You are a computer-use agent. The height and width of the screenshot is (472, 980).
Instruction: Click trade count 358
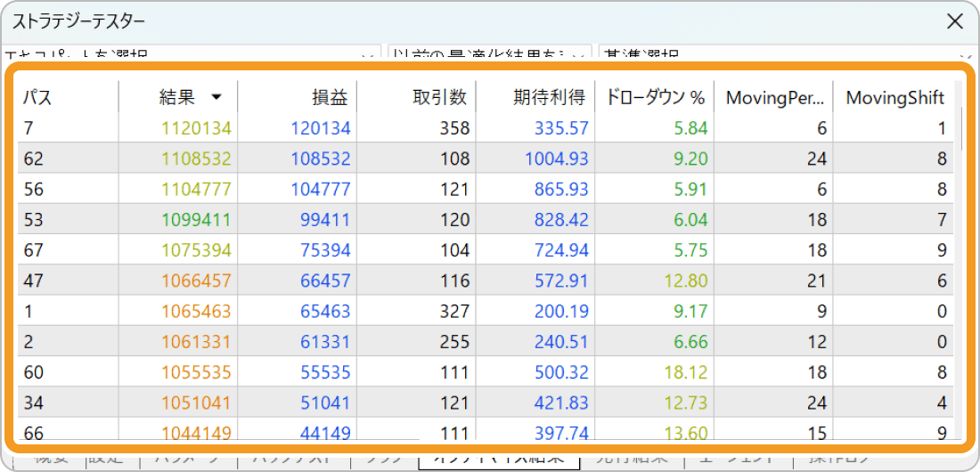point(454,128)
